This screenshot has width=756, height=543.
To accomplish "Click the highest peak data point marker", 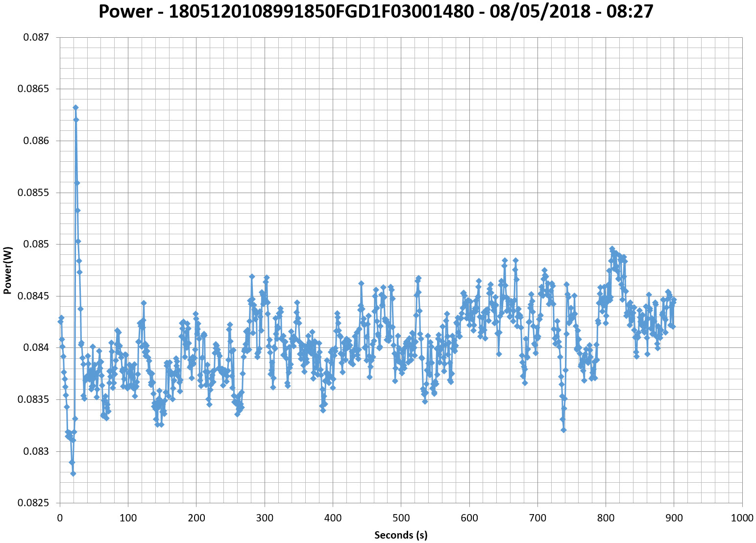I will click(75, 107).
